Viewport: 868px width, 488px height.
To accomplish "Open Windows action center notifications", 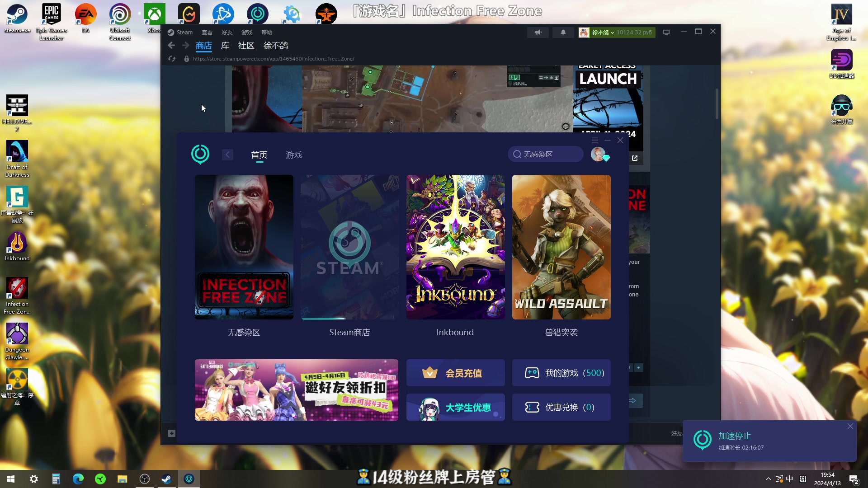I will click(854, 479).
